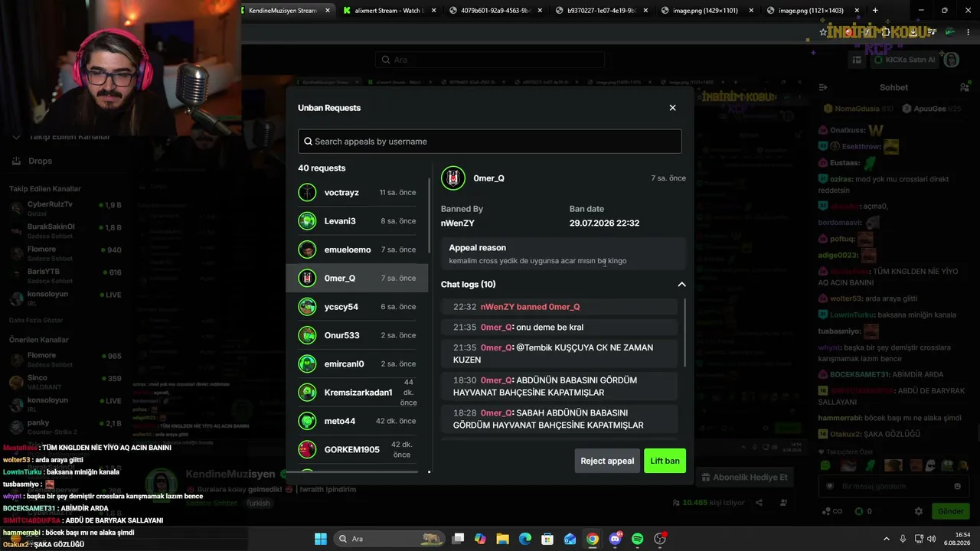This screenshot has width=980, height=551.
Task: Click emueloemo avatar icon
Action: 307,249
